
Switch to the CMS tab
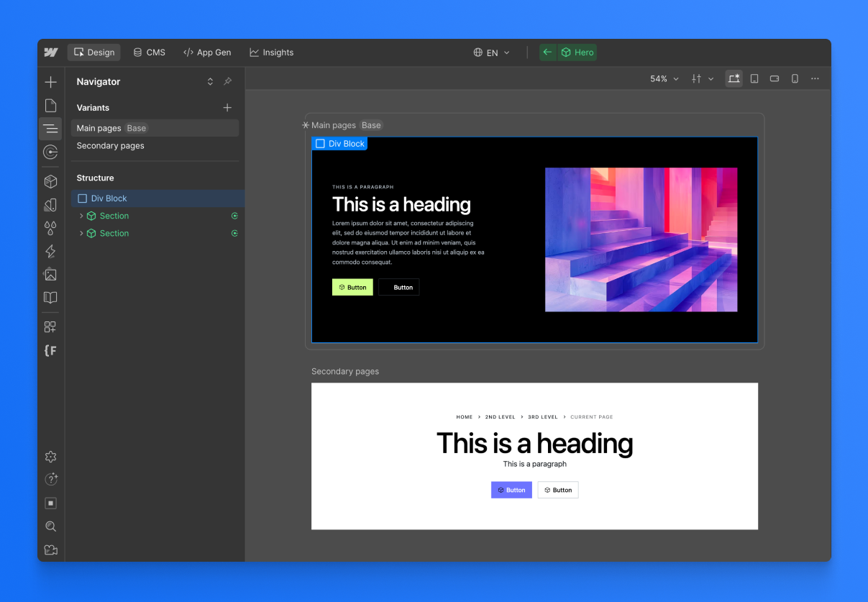(x=149, y=52)
